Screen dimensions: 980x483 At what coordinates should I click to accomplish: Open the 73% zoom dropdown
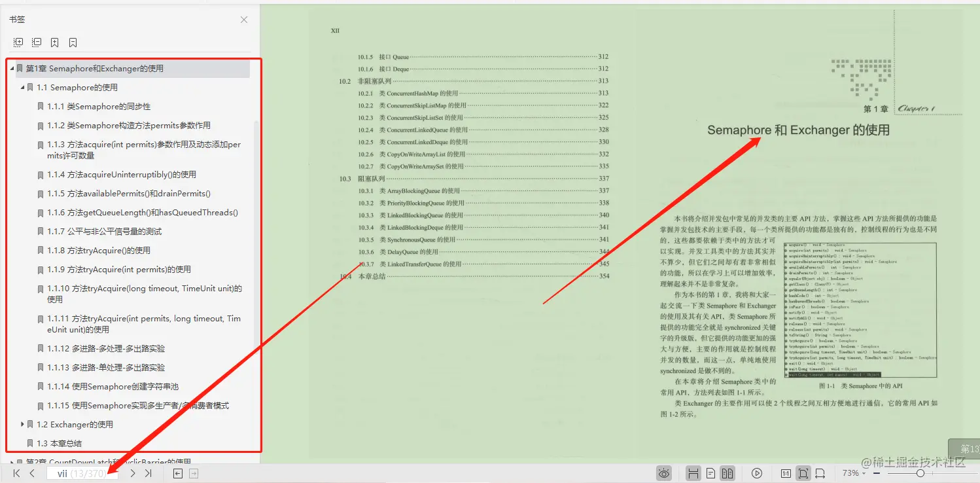coord(853,473)
